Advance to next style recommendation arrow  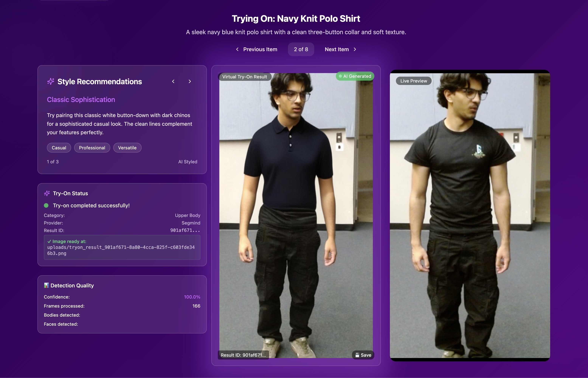tap(190, 82)
